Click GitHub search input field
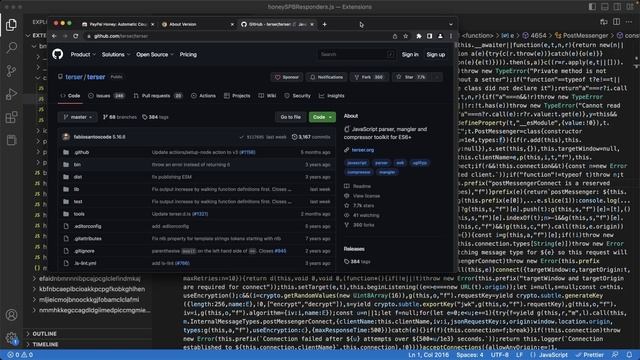Image resolution: width=640 pixels, height=360 pixels. [x=356, y=54]
